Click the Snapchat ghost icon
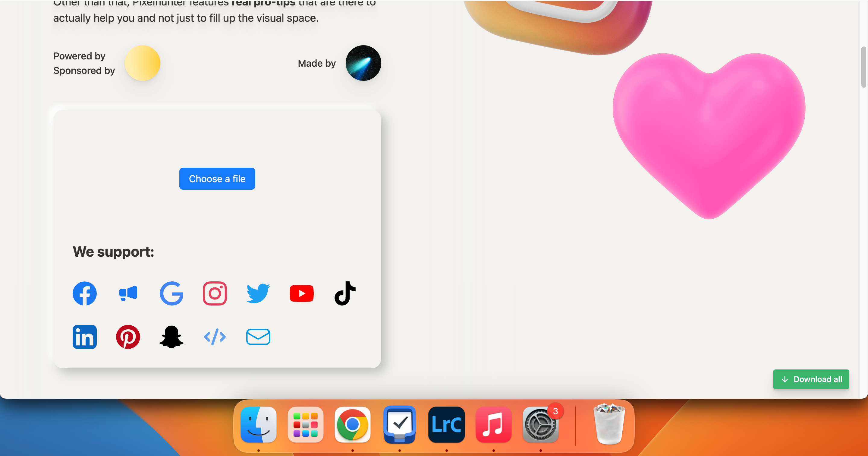The height and width of the screenshot is (456, 868). (171, 337)
